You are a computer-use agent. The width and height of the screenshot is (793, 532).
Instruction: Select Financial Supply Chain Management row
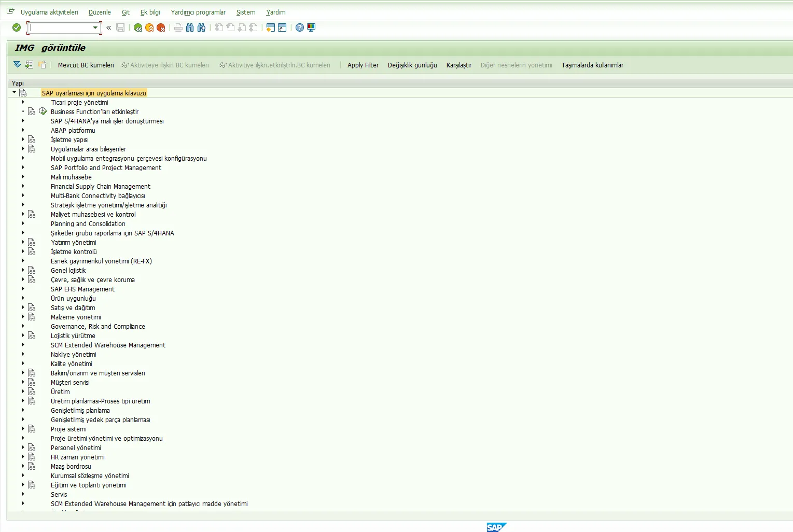point(101,186)
